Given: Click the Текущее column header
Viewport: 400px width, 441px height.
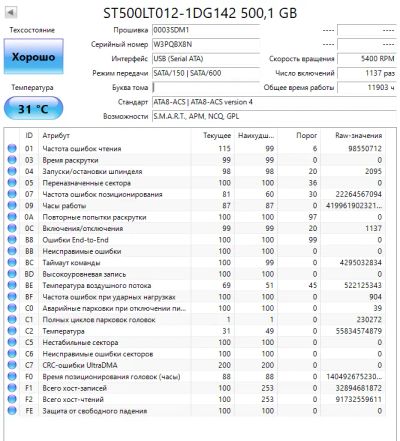Looking at the screenshot, I should coord(217,135).
